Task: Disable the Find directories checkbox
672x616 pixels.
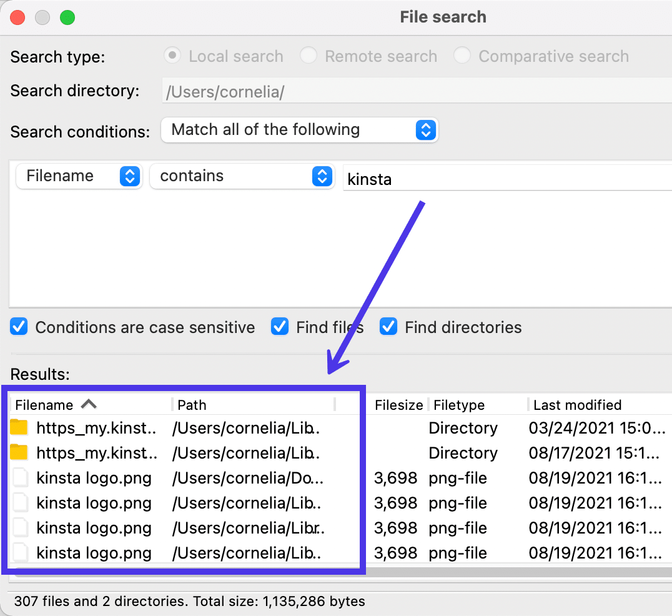Action: (388, 327)
